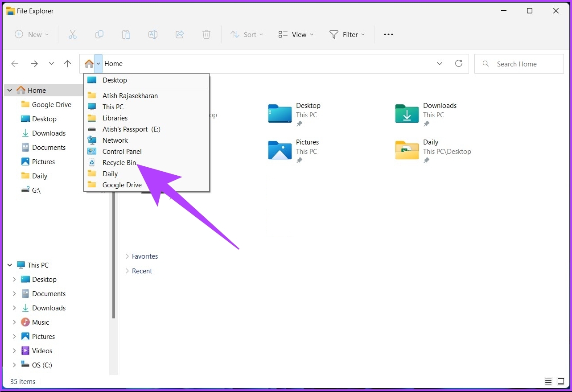Viewport: 572px width, 392px height.
Task: Select Recycle Bin from the address dropdown
Action: coord(120,162)
